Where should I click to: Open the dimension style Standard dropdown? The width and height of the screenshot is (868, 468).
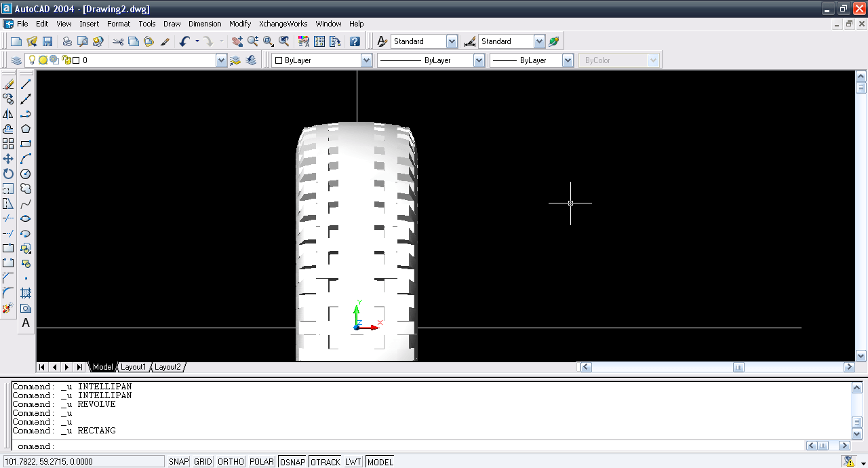pos(539,41)
